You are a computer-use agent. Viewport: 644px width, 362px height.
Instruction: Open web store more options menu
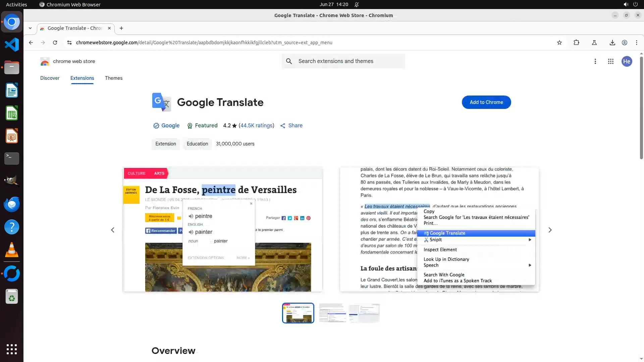click(x=595, y=61)
